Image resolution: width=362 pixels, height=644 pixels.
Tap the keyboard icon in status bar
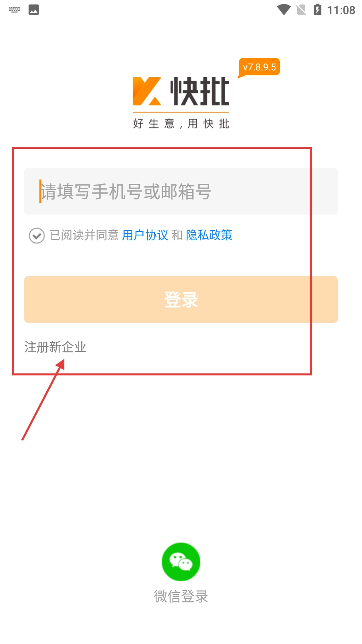tap(14, 10)
